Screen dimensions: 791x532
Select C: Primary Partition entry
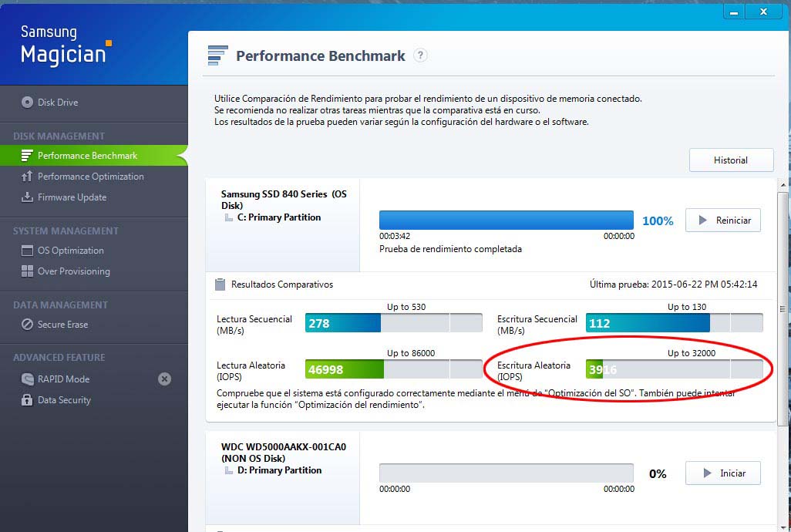[278, 217]
